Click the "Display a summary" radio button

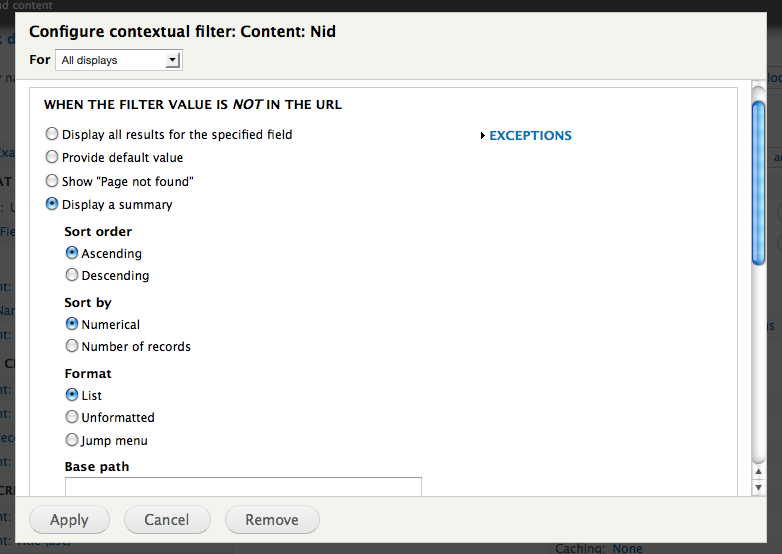[53, 204]
